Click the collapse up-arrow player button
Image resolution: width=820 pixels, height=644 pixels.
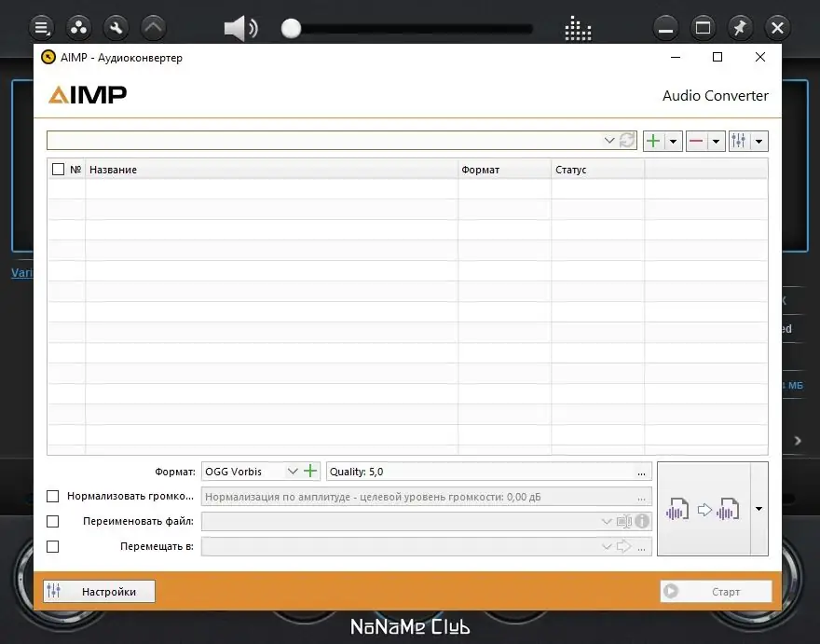point(154,28)
